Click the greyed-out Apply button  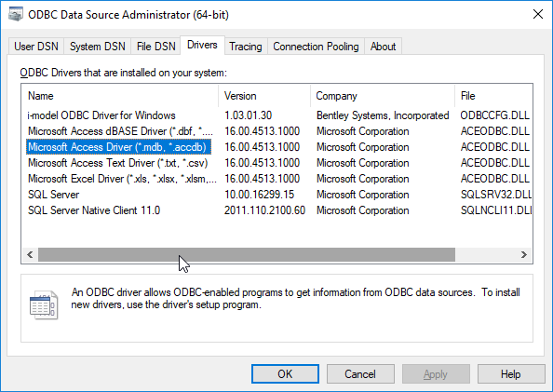click(x=436, y=374)
